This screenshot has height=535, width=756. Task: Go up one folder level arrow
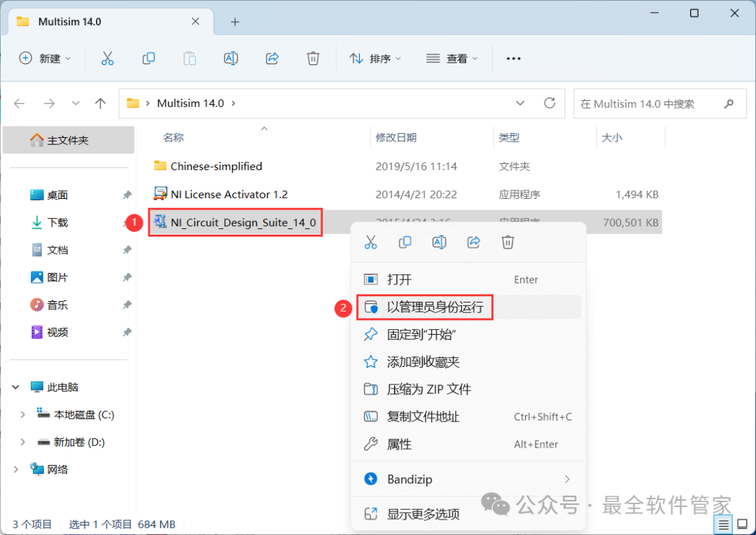point(100,104)
